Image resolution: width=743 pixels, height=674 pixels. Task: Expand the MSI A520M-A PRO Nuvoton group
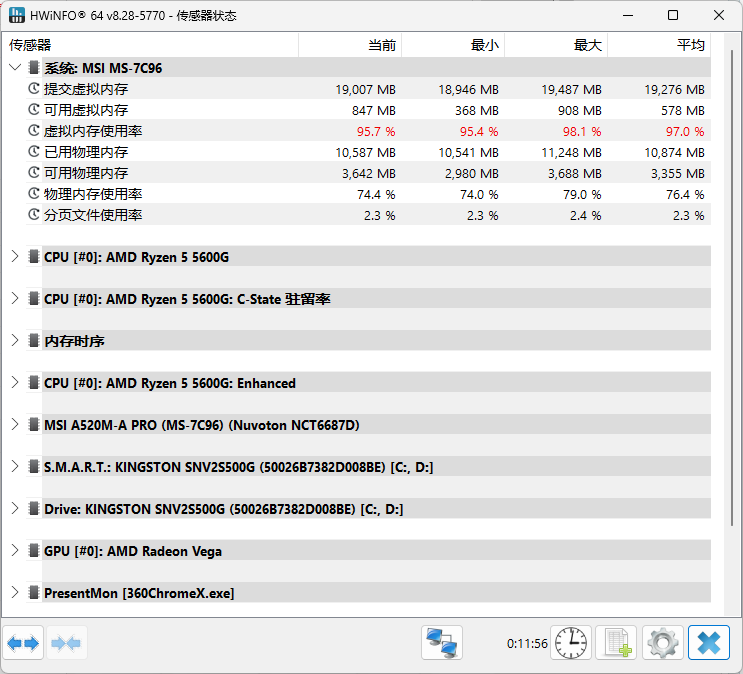click(x=15, y=424)
